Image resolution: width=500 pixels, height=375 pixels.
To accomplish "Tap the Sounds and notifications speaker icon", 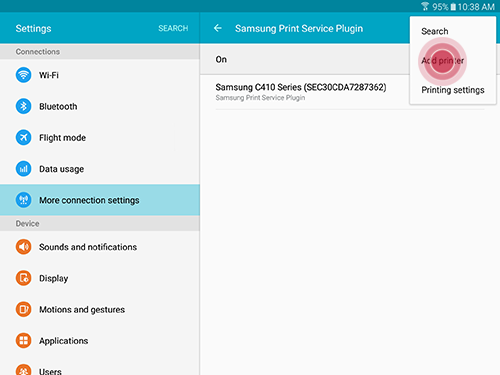I will [23, 247].
